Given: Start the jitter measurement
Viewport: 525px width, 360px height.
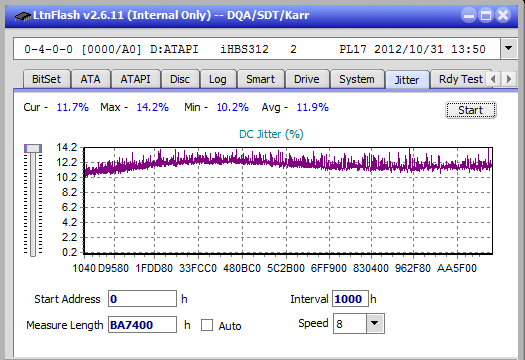Looking at the screenshot, I should 470,110.
